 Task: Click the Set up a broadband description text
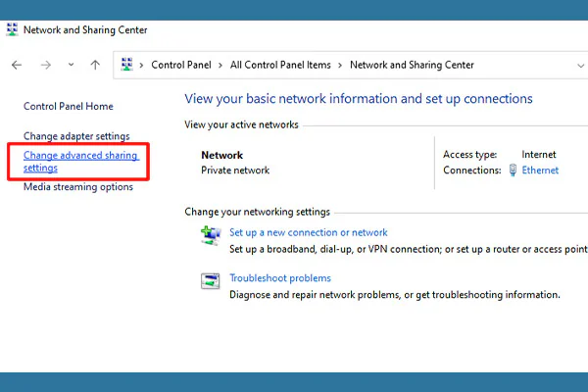click(x=409, y=249)
